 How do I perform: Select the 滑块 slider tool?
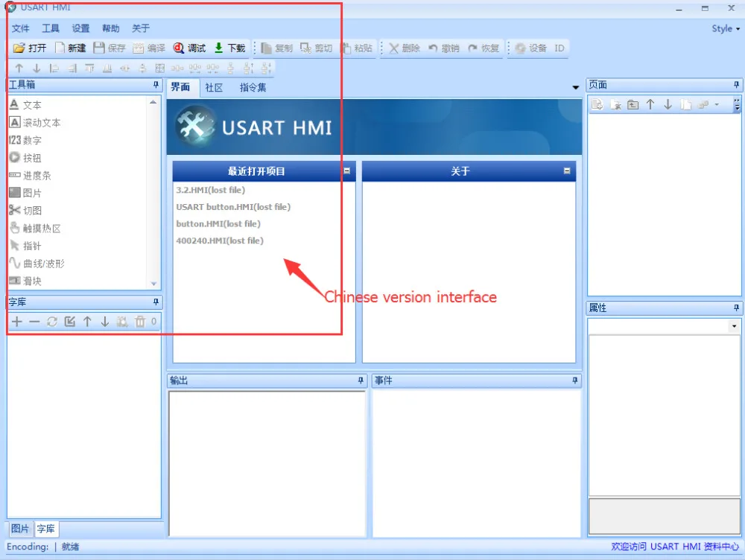pyautogui.click(x=25, y=281)
